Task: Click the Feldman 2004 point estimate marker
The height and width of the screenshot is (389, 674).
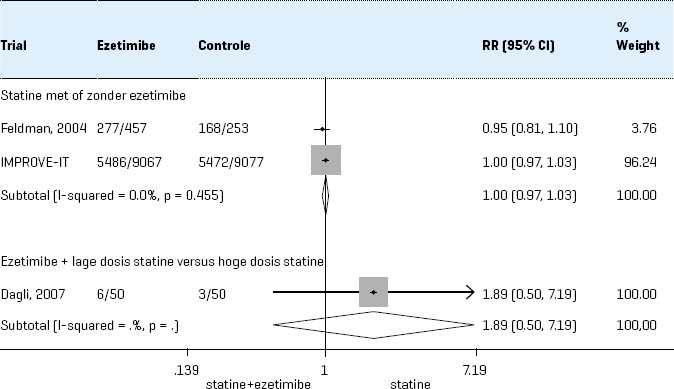Action: pos(322,129)
